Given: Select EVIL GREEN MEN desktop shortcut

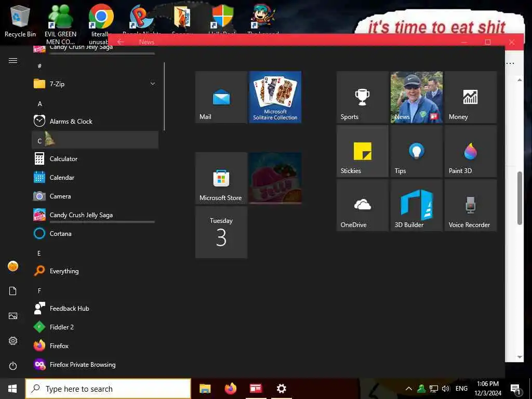Looking at the screenshot, I should [60, 25].
